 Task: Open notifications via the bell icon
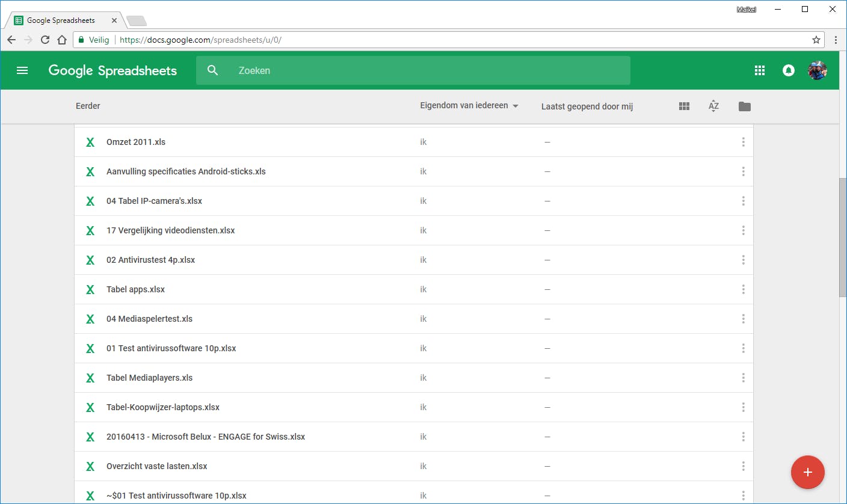788,70
